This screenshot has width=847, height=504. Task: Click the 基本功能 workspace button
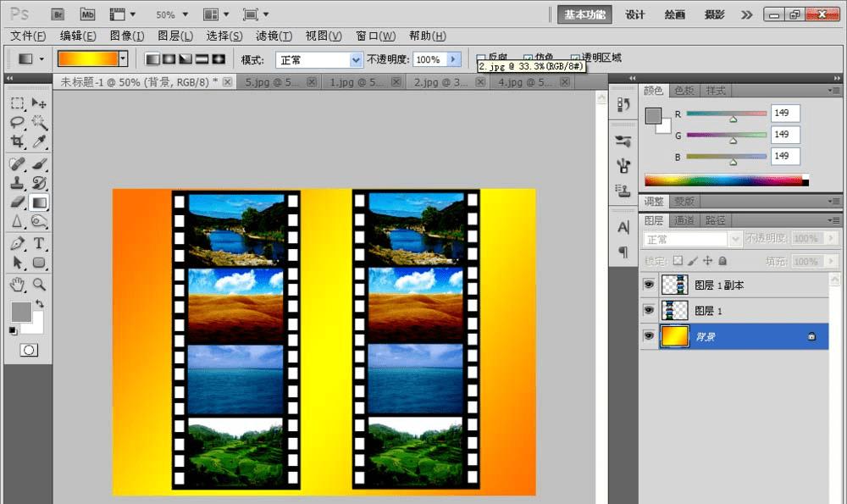[585, 14]
